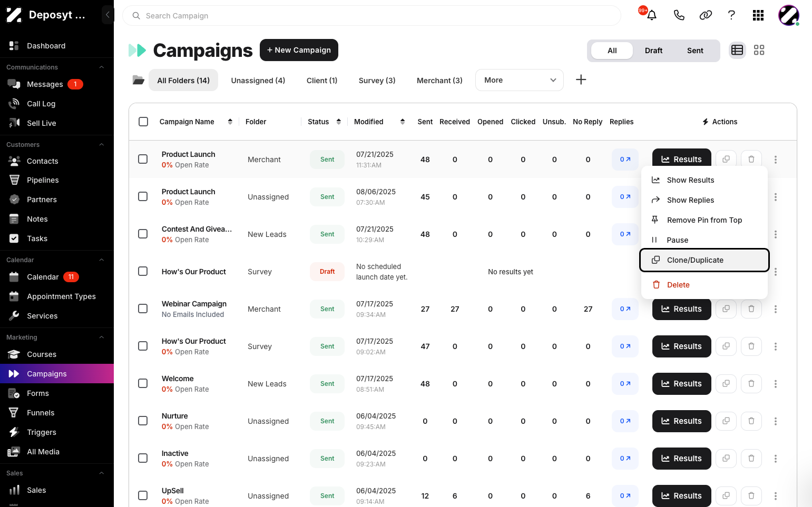
Task: Click the New Campaign button
Action: click(299, 50)
